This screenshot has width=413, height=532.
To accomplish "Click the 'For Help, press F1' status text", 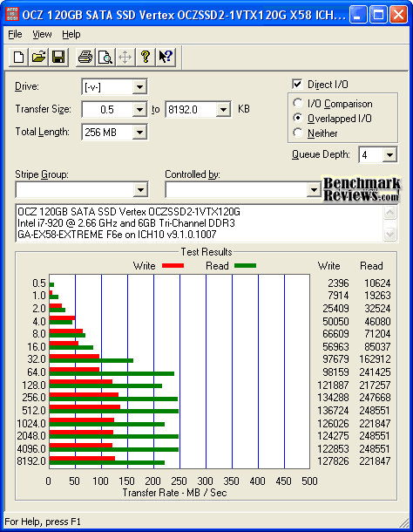I will pos(43,522).
